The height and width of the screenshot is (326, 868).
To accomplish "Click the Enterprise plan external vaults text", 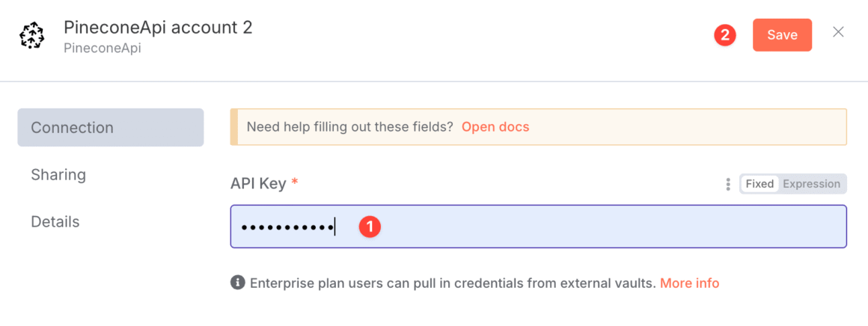I will (x=453, y=283).
